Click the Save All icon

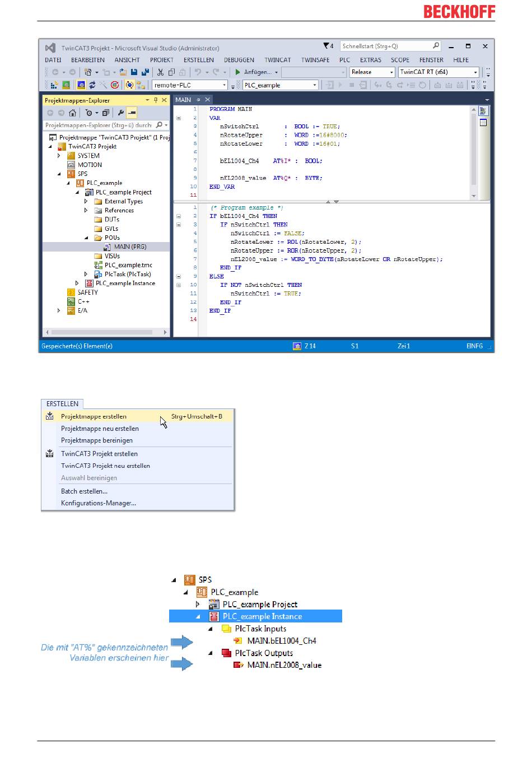145,72
